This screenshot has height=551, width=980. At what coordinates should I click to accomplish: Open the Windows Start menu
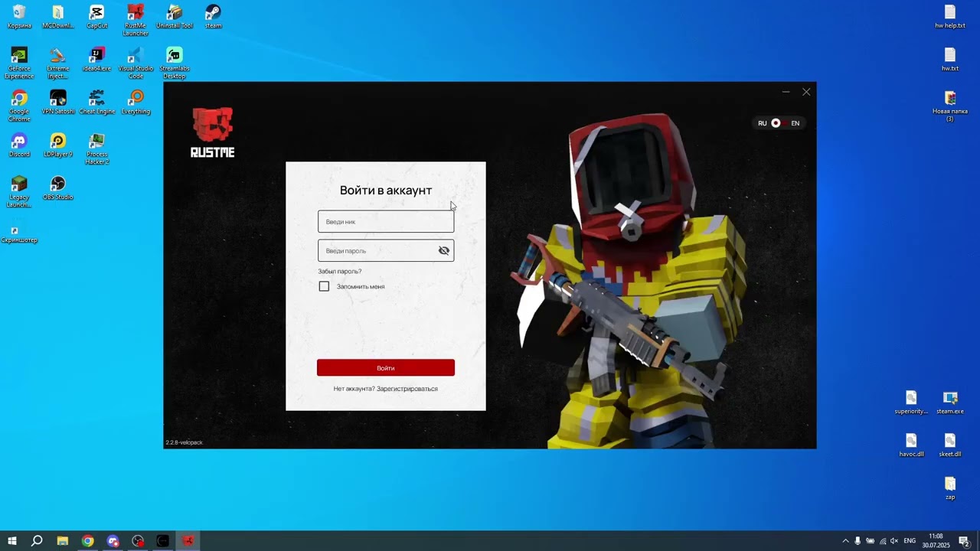click(12, 541)
